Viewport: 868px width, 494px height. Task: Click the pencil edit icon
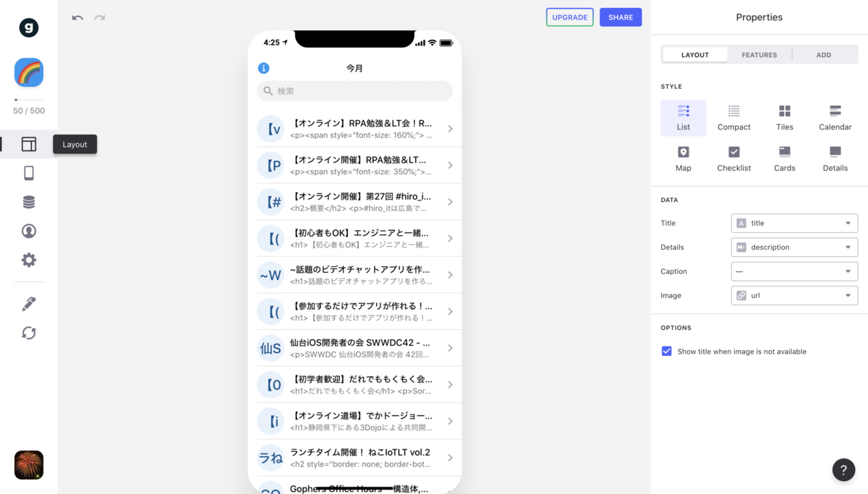[29, 304]
